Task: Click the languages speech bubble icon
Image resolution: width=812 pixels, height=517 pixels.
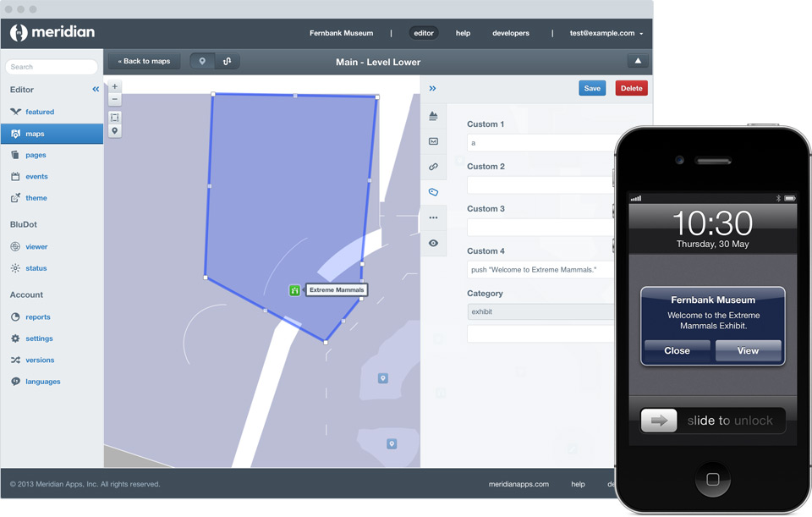Action: click(15, 382)
